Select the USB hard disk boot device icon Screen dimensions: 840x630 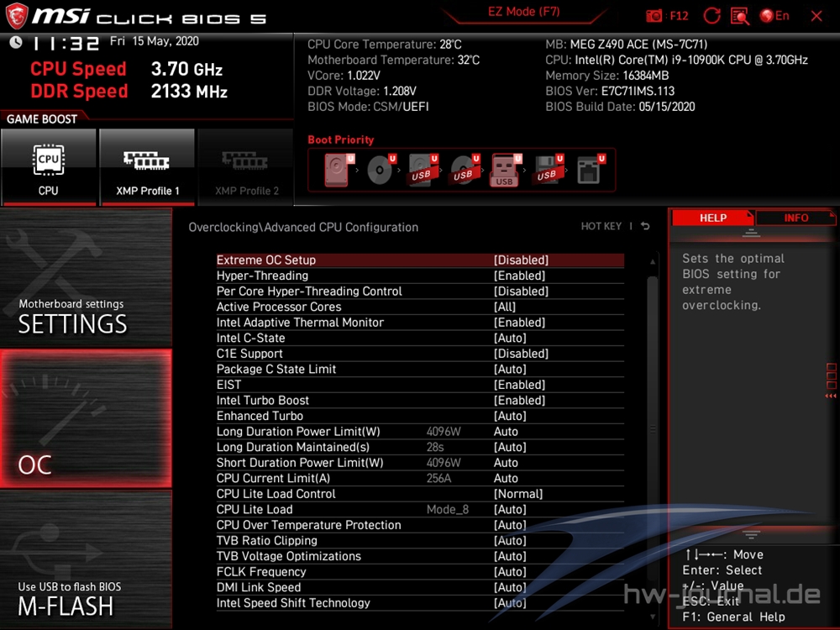(x=423, y=170)
